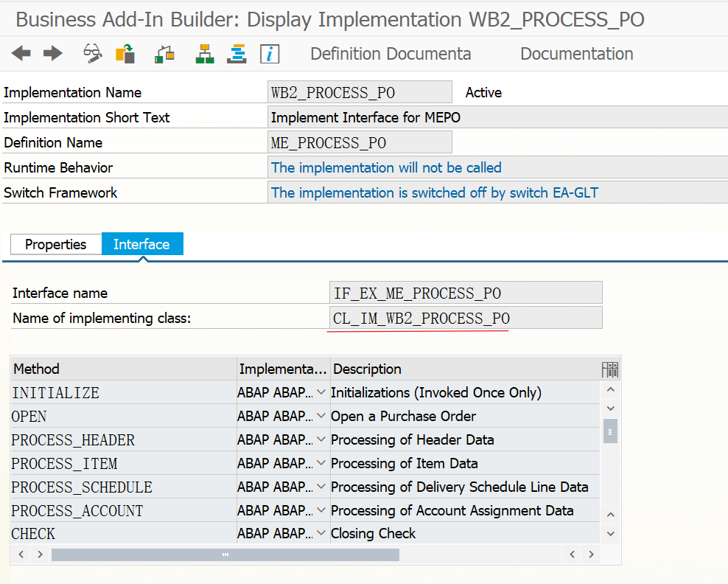
Task: Click the blue stacked-lines navigation icon
Action: 237,53
